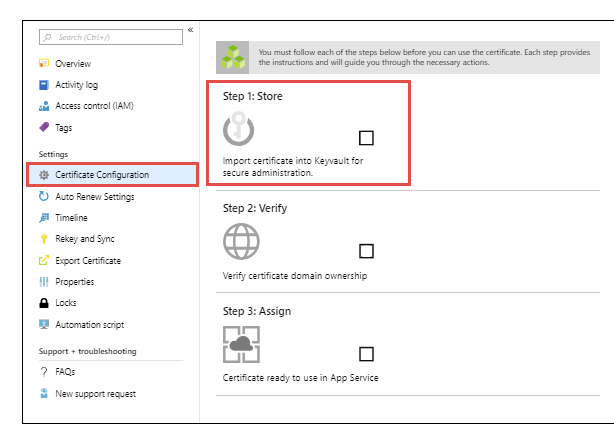
Task: Click the Auto Renew circular arrow icon
Action: (44, 196)
